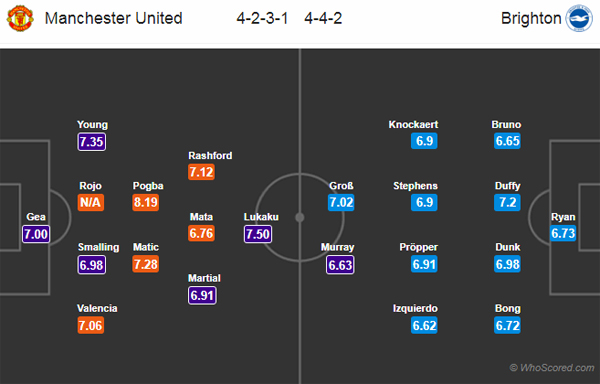This screenshot has height=384, width=600.
Task: Click the 4-4-2 formation label
Action: (323, 18)
